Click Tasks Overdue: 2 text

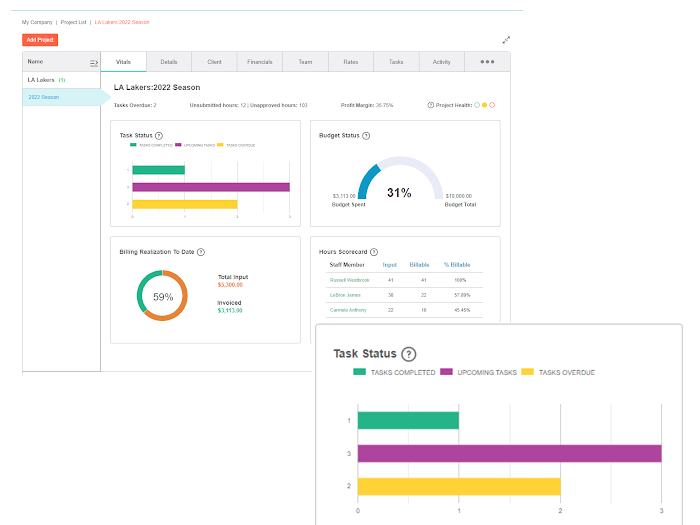135,105
